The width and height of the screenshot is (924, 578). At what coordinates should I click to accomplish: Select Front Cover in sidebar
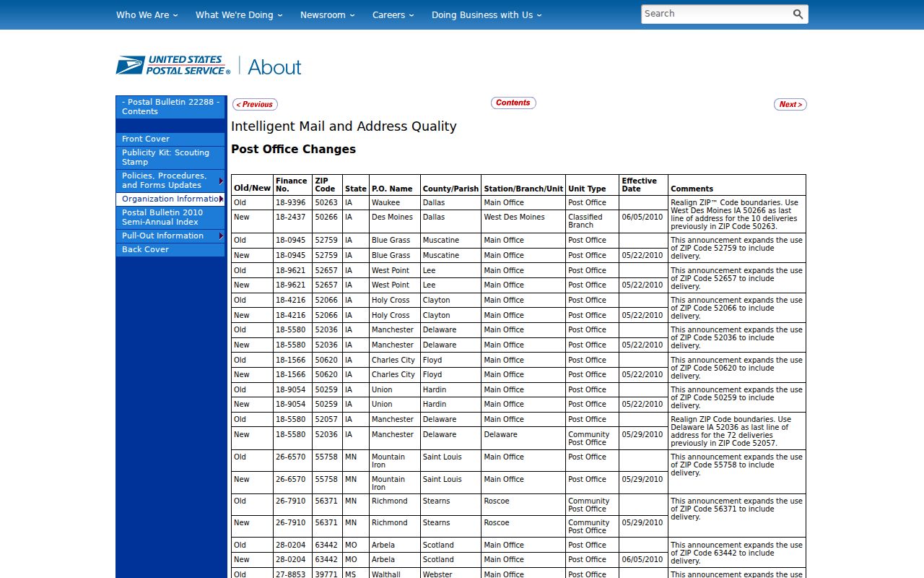[170, 139]
